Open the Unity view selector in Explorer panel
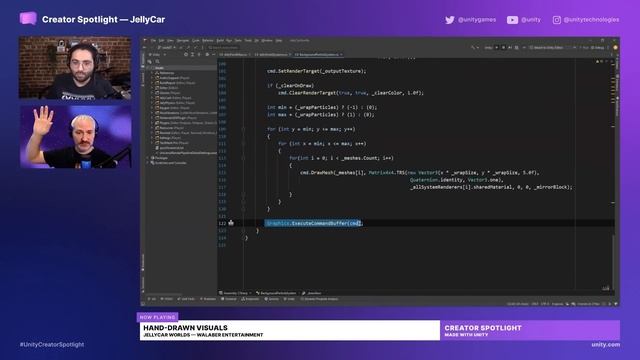Image resolution: width=640 pixels, height=360 pixels. point(157,55)
